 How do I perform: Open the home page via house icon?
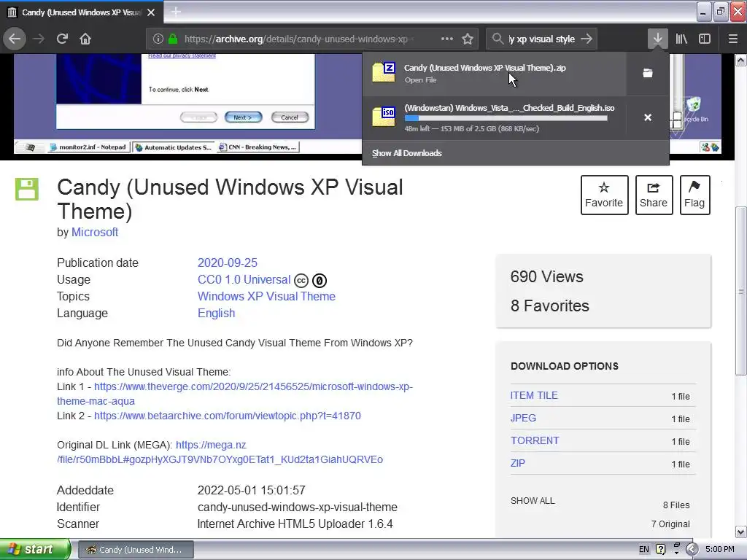point(85,39)
